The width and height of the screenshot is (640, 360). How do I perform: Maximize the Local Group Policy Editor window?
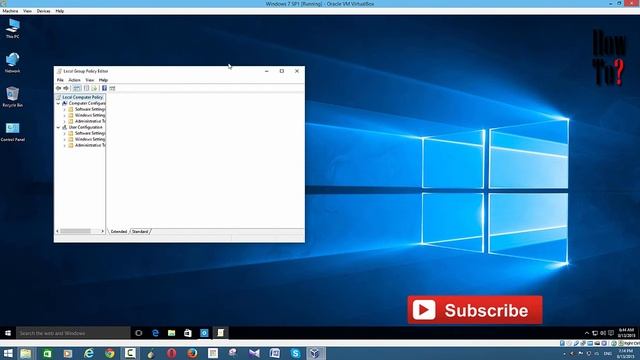click(282, 71)
